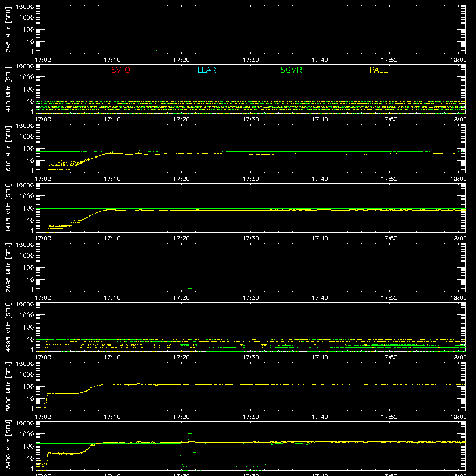Click the 10 y-tick in the 2695 MHz panel
Viewport: 476px width, 476px height.
pyautogui.click(x=31, y=280)
